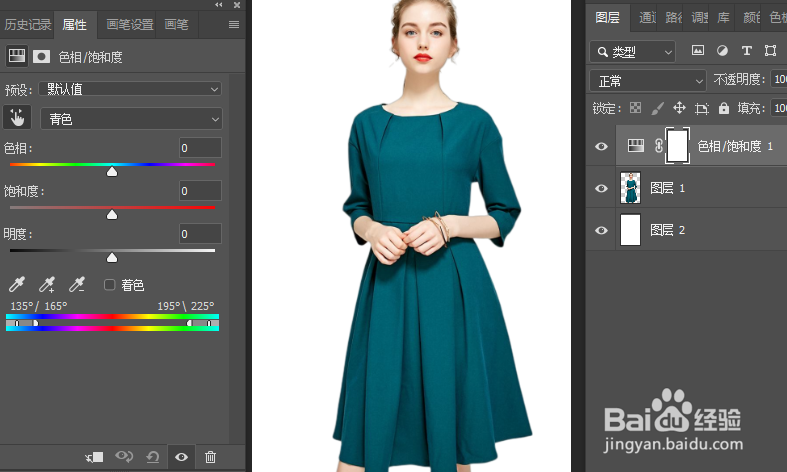
Task: Click the 图层 1 layer name
Action: [x=668, y=188]
